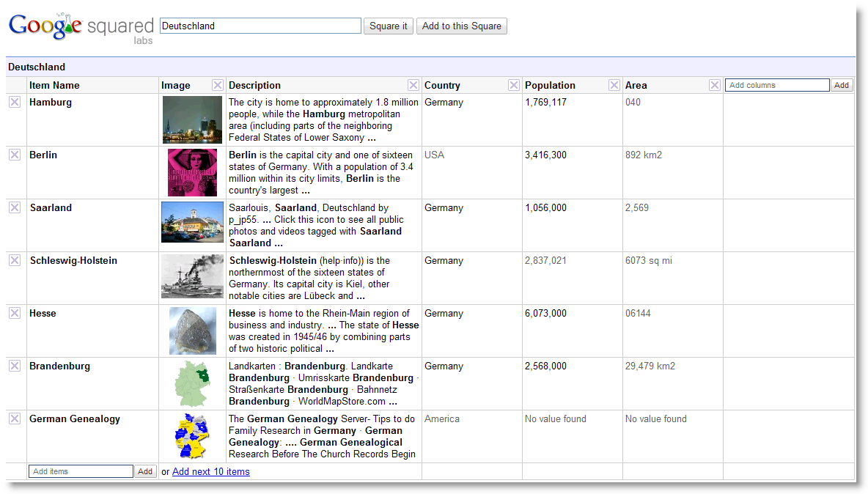This screenshot has width=868, height=494.
Task: Click the population value 1,056,000
Action: tap(546, 208)
